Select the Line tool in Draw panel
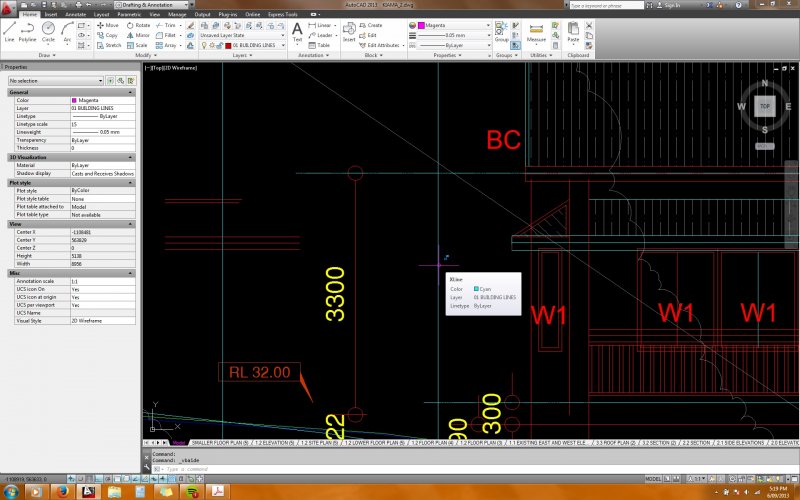The height and width of the screenshot is (500, 800). (12, 30)
